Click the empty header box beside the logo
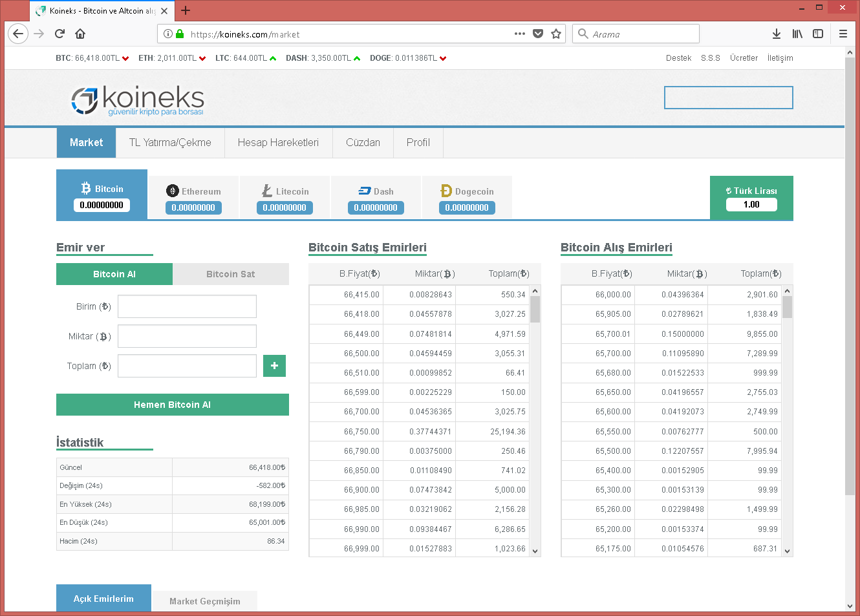This screenshot has height=616, width=860. point(729,98)
